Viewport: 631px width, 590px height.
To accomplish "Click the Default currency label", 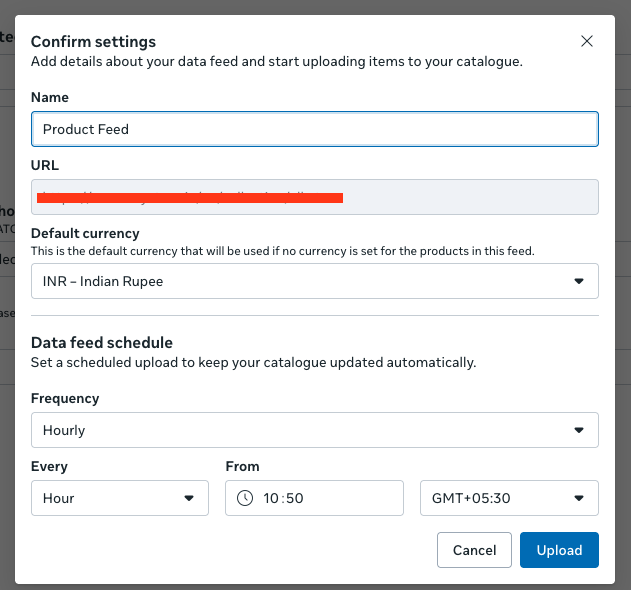I will pos(85,233).
